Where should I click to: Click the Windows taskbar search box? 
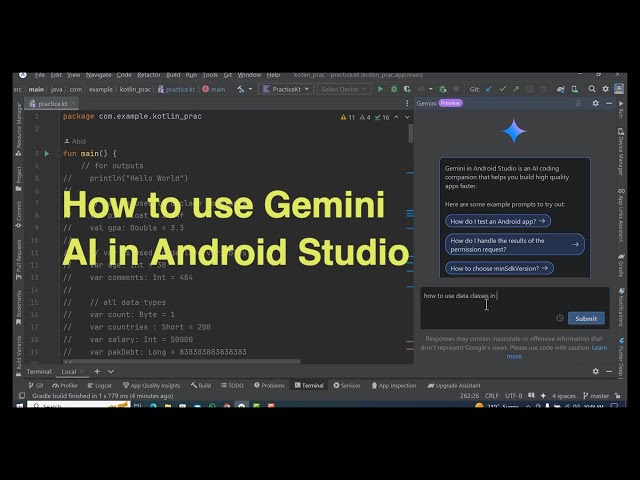click(78, 405)
